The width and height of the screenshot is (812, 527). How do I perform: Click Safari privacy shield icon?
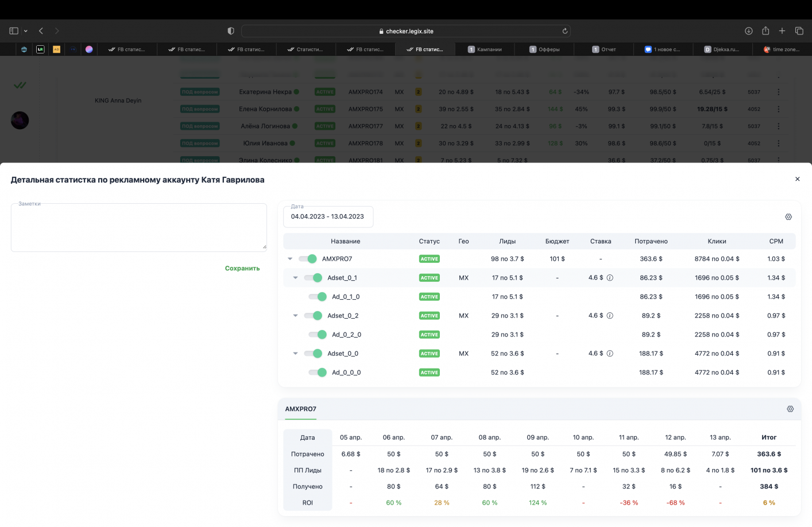point(231,31)
